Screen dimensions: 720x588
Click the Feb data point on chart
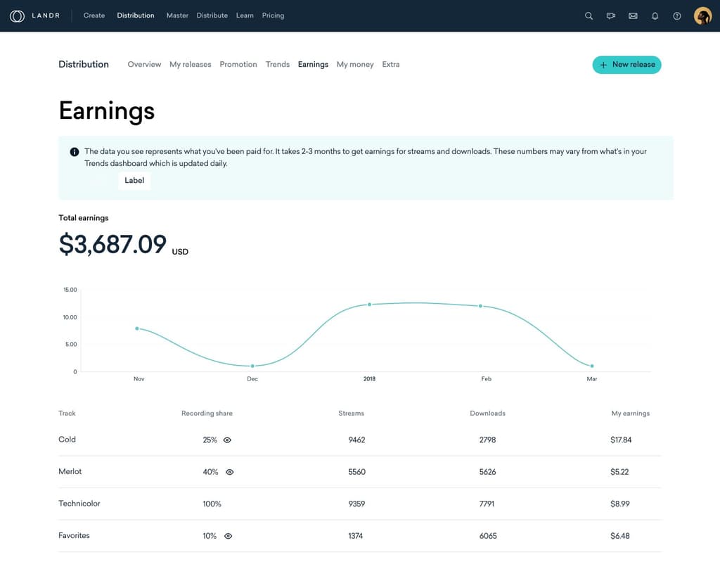[480, 306]
